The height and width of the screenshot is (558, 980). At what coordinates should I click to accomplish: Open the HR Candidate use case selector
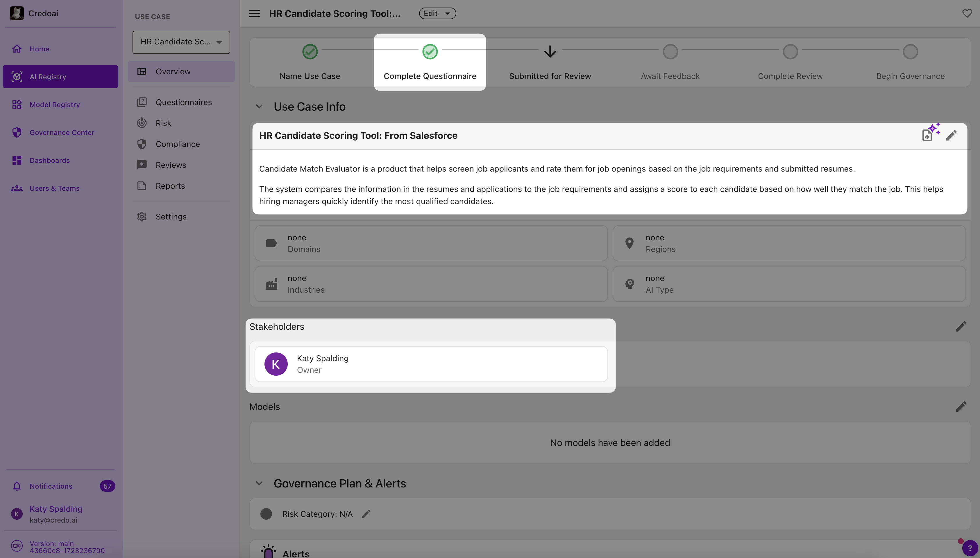coord(181,42)
